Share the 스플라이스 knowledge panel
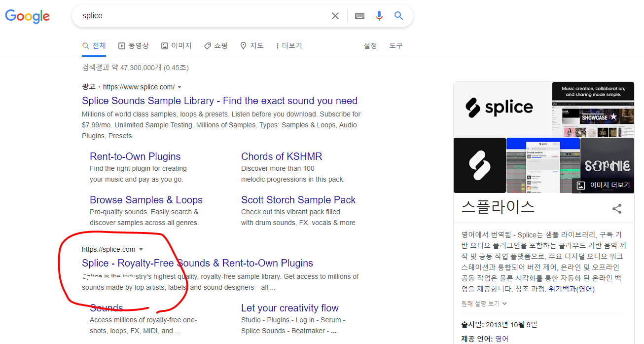This screenshot has width=644, height=344. click(617, 208)
